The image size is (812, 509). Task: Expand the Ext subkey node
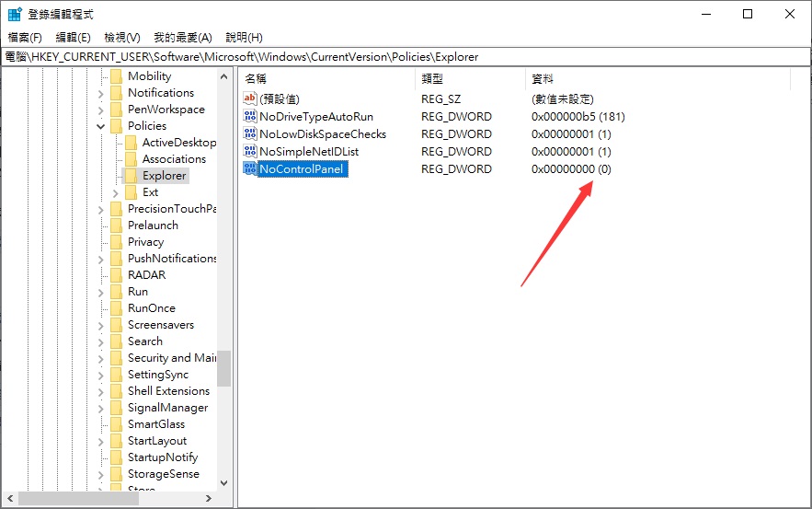coord(115,192)
